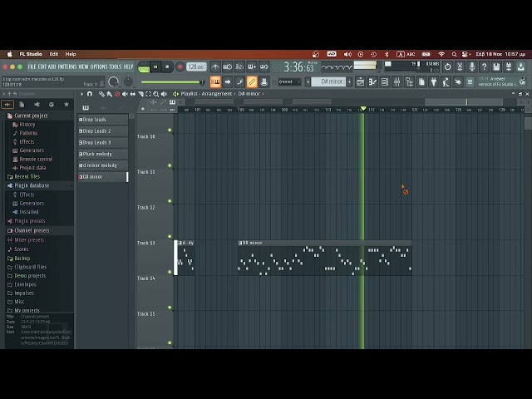
Task: Click the microphone recording icon
Action: 472,66
